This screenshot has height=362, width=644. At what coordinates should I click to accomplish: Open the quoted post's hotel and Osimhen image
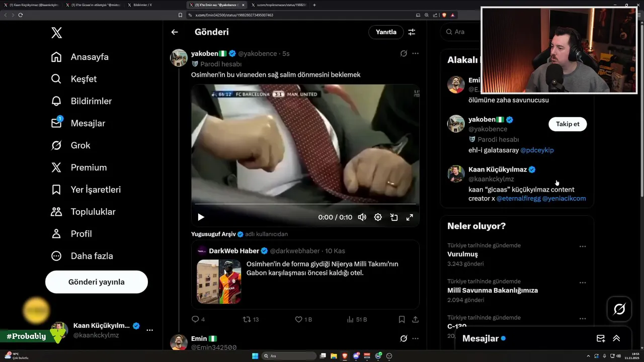click(x=219, y=282)
